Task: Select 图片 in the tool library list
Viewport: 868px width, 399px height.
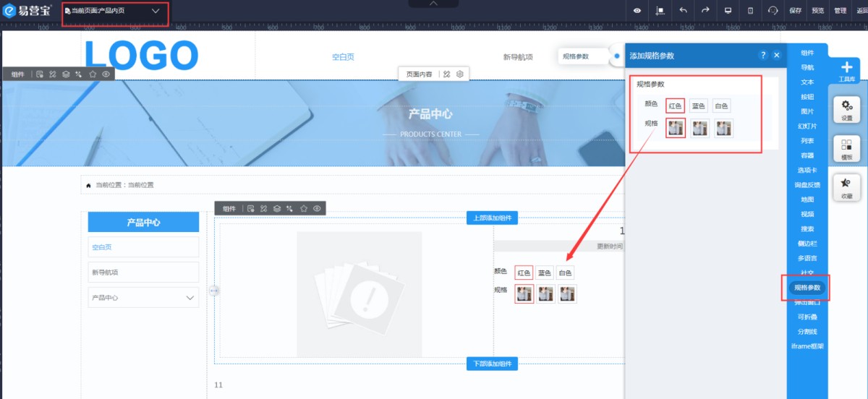Action: tap(807, 111)
